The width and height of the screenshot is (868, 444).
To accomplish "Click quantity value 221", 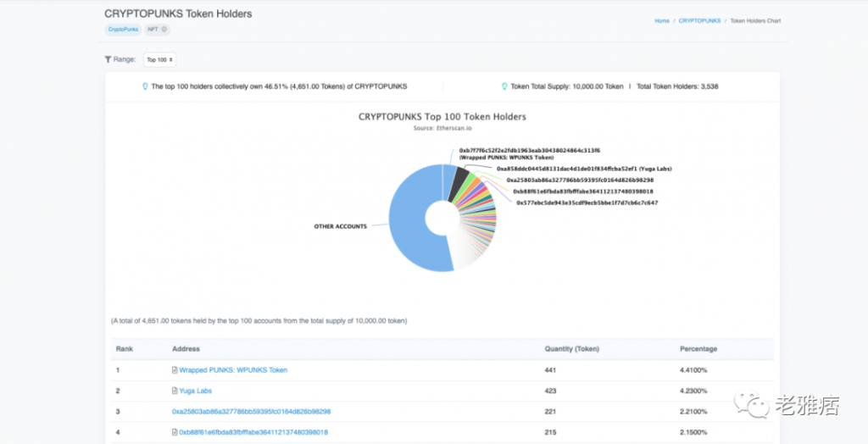I will [x=550, y=411].
